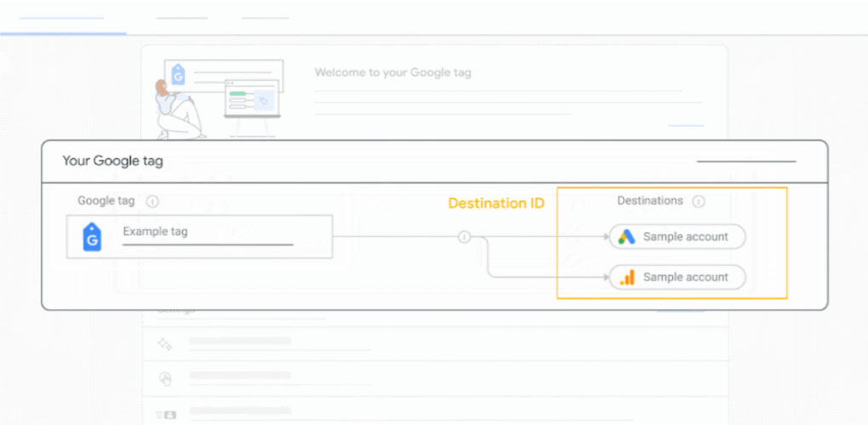Viewport: 868px width, 425px height.
Task: Open the first active tab in the top bar
Action: [63, 18]
